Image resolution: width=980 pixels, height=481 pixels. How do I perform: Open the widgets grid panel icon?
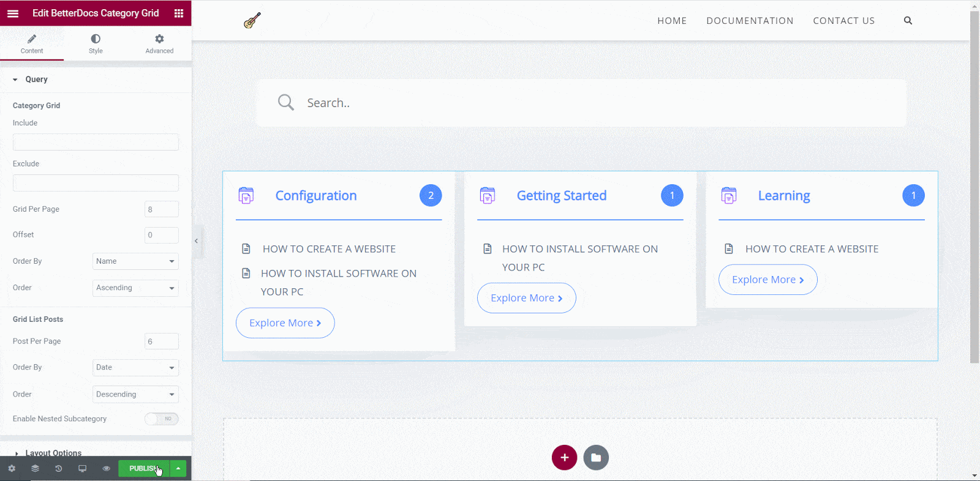click(179, 13)
